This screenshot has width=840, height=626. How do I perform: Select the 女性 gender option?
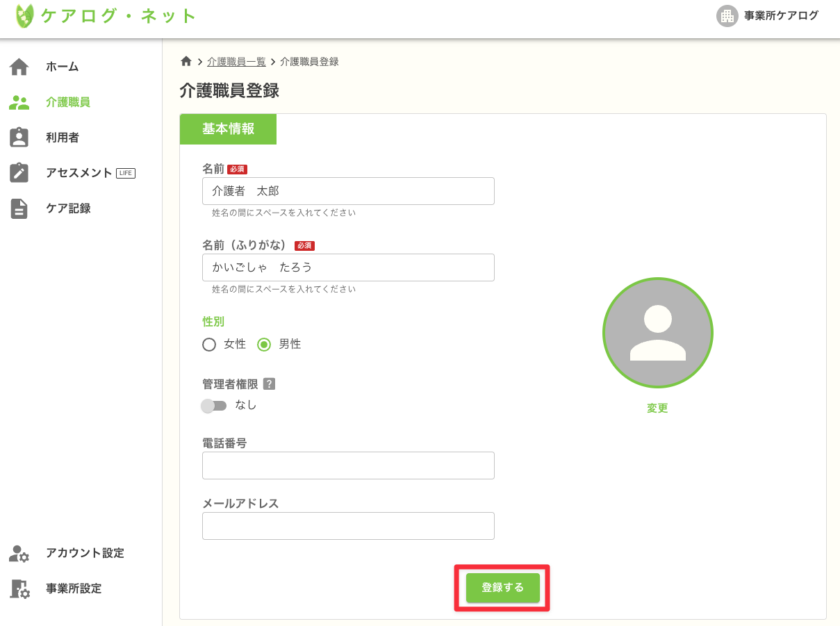208,344
